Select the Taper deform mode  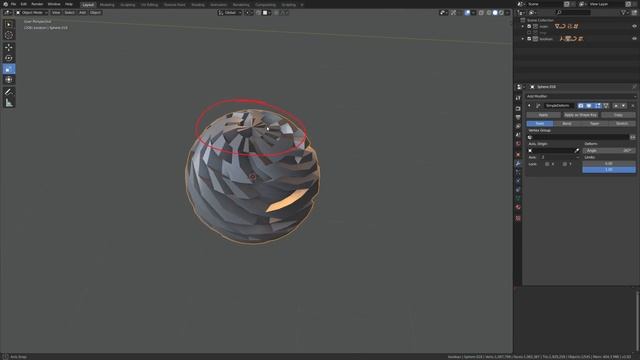(x=594, y=123)
